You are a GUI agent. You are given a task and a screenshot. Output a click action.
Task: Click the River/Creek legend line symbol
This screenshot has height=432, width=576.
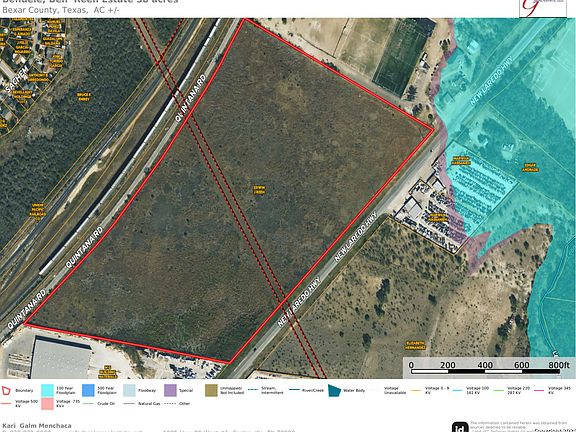pyautogui.click(x=293, y=390)
